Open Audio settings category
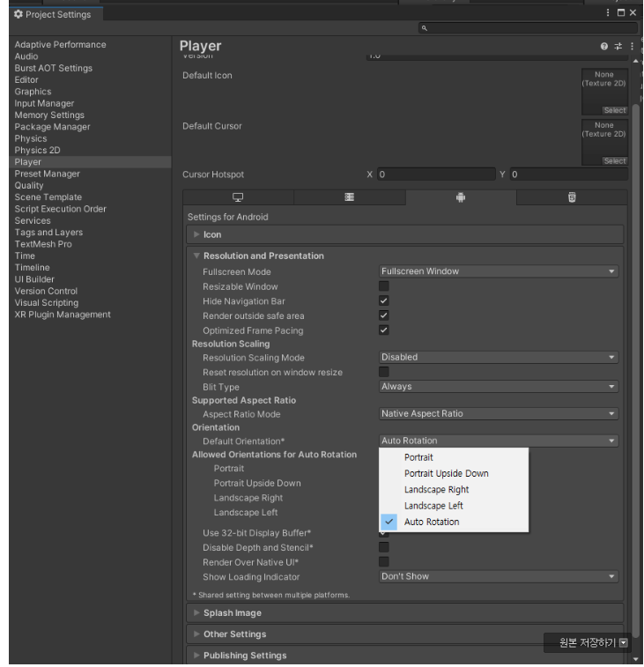The image size is (644, 667). (x=26, y=56)
